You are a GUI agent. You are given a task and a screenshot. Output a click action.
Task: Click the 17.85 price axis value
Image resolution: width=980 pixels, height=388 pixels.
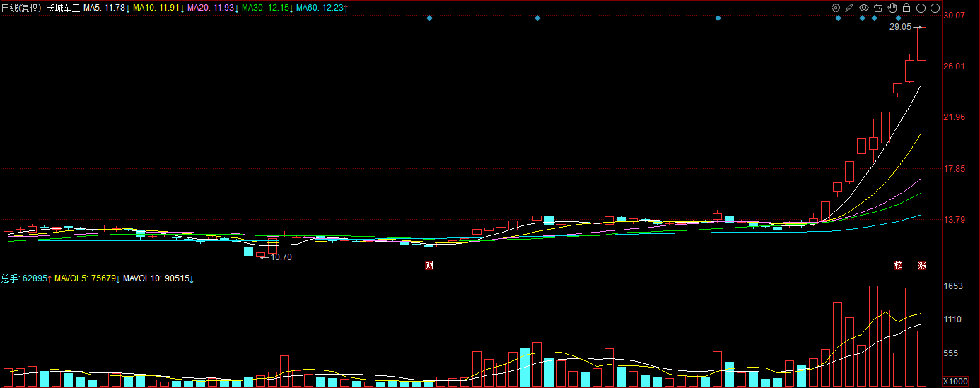click(x=955, y=169)
